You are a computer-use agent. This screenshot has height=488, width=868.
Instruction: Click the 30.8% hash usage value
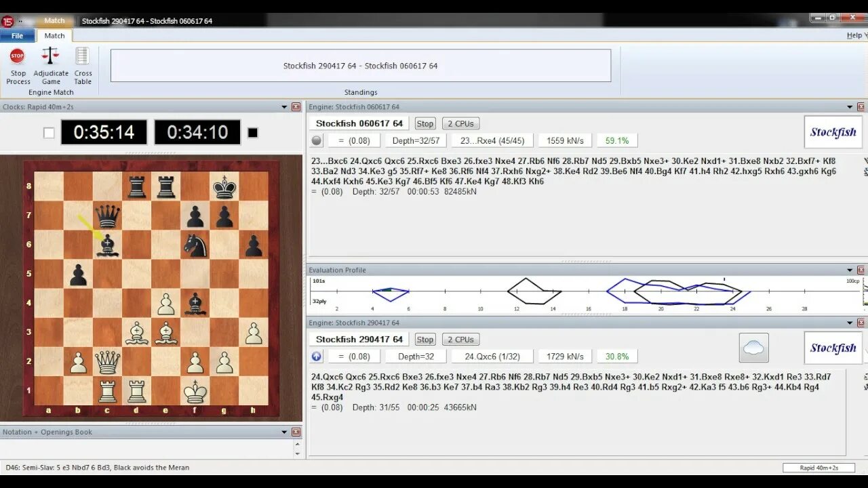click(x=617, y=357)
